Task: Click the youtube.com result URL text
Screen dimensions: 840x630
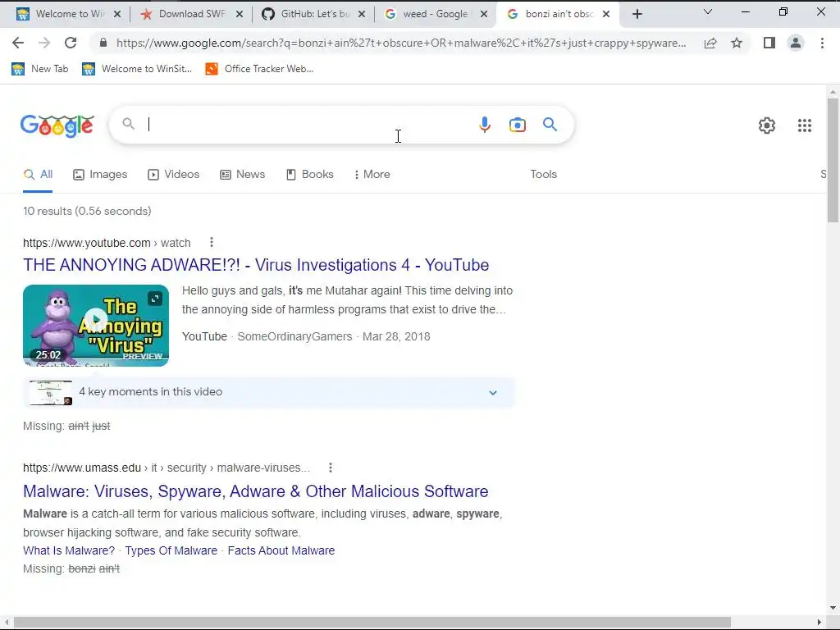Action: point(107,243)
